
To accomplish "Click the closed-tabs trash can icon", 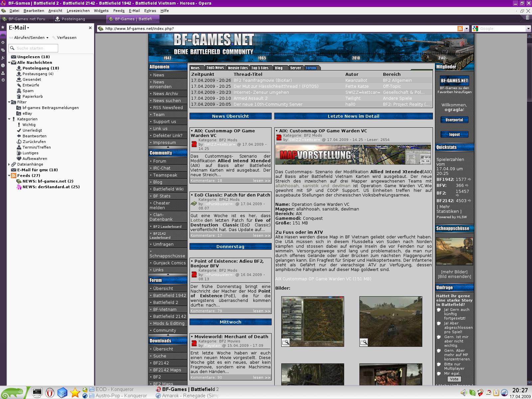I will point(528,18).
